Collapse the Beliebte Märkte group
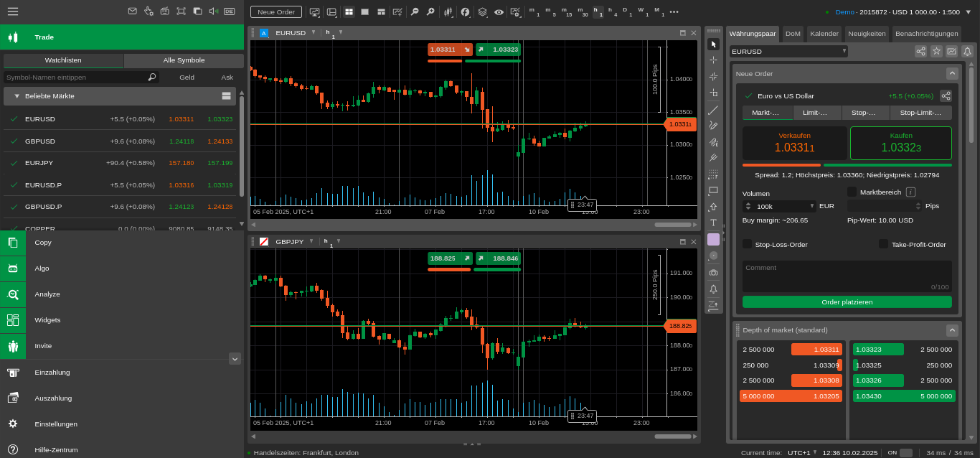The width and height of the screenshot is (980, 458). click(17, 96)
